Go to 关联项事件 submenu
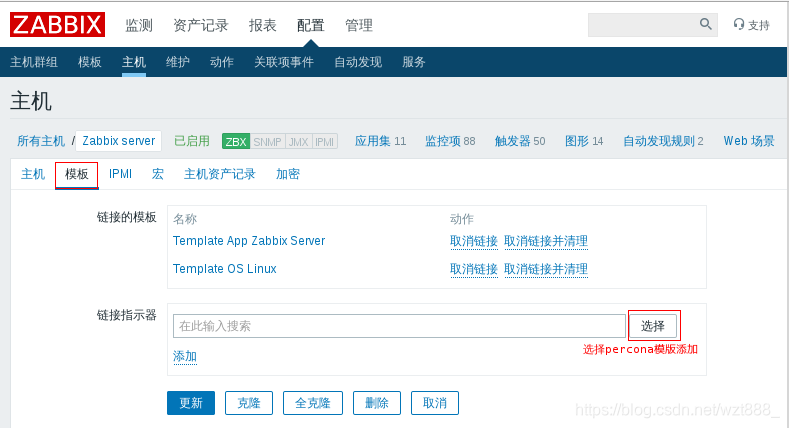 (284, 62)
